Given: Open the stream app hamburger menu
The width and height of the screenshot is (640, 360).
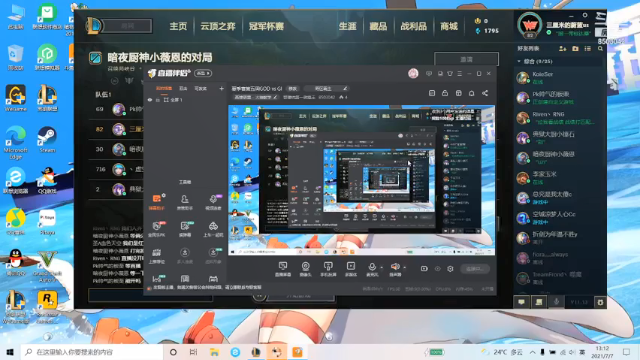Looking at the screenshot, I should pos(460,73).
